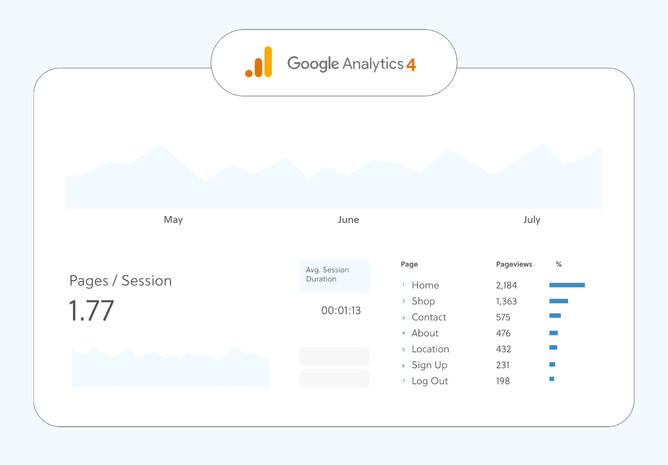Image resolution: width=668 pixels, height=465 pixels.
Task: Sort by the Pageviews column header
Action: [514, 264]
